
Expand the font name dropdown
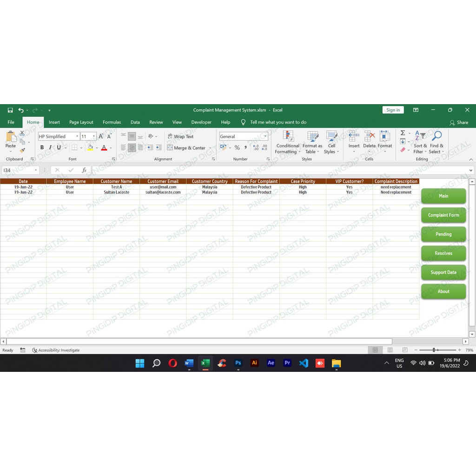(x=77, y=137)
